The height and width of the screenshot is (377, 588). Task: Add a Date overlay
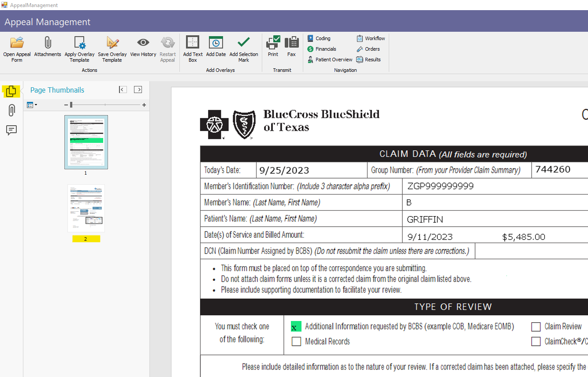216,47
